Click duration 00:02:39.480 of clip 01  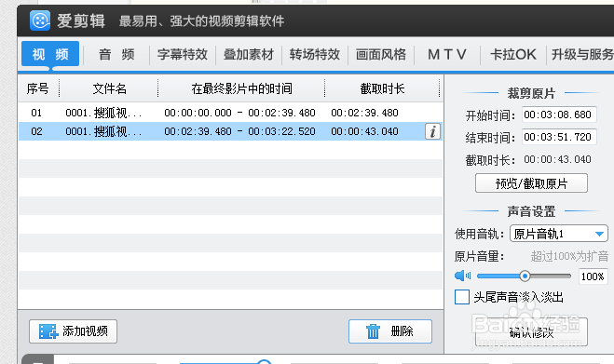[x=364, y=114]
